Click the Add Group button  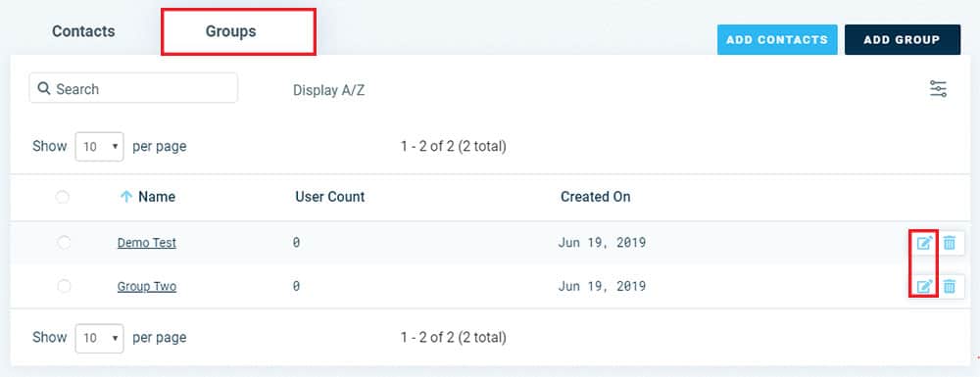coord(902,40)
